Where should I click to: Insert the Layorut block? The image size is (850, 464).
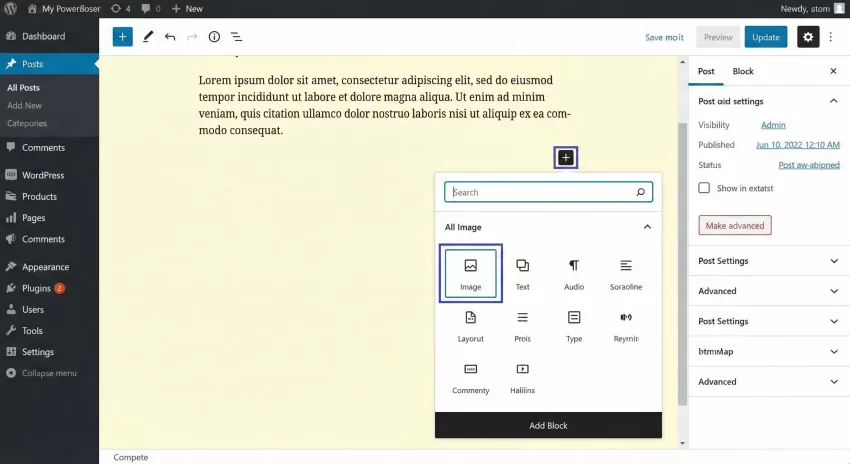[x=471, y=326]
